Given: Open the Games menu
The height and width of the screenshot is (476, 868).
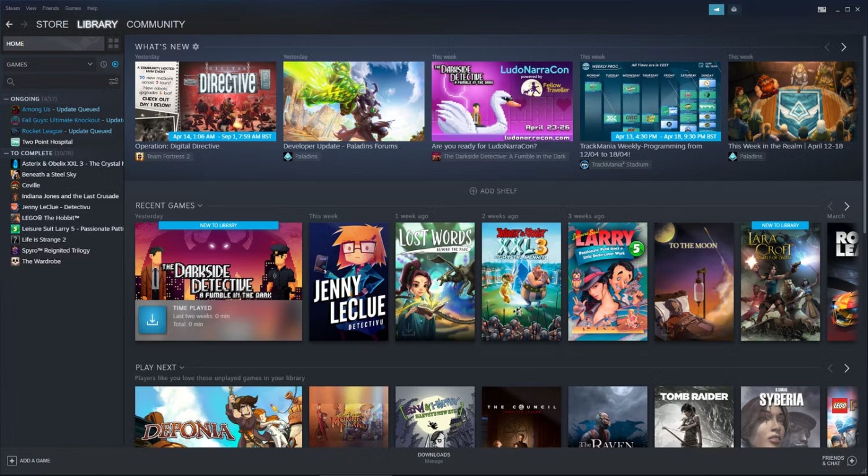Looking at the screenshot, I should [x=73, y=8].
